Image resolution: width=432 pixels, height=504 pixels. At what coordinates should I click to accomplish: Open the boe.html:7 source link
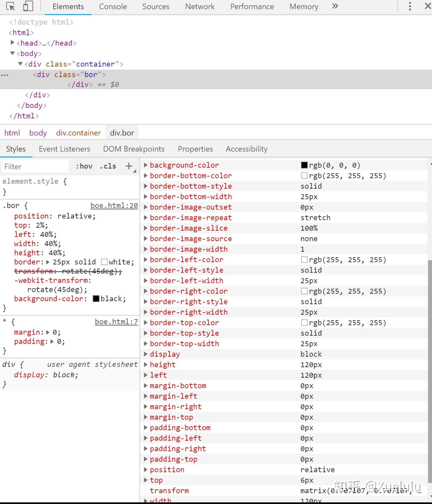(116, 322)
